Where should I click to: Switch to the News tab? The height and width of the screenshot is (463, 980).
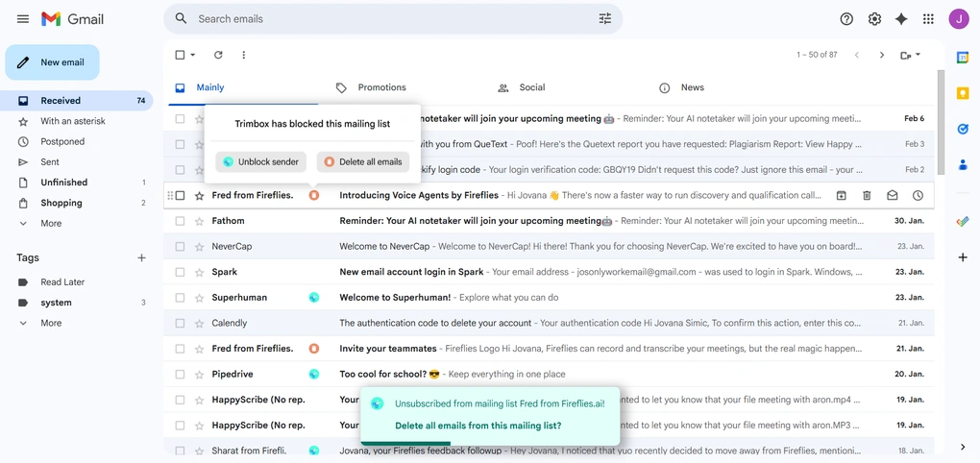pos(693,87)
